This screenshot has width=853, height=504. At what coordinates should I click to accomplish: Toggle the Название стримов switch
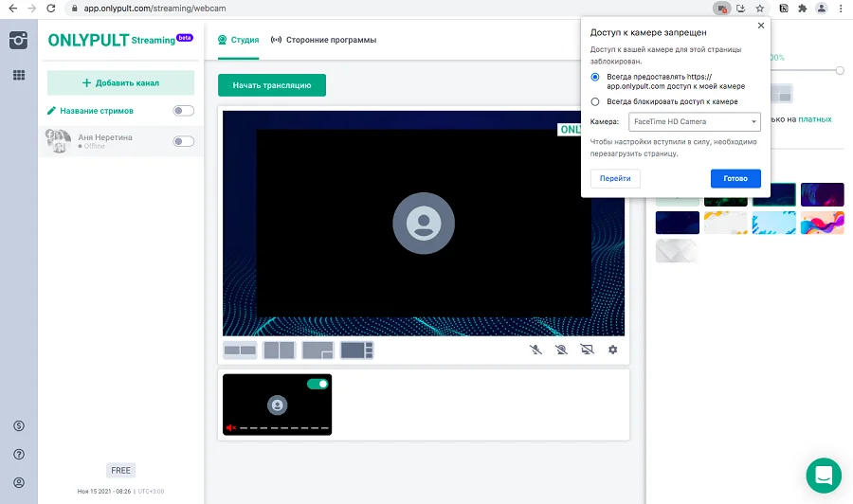pos(183,111)
